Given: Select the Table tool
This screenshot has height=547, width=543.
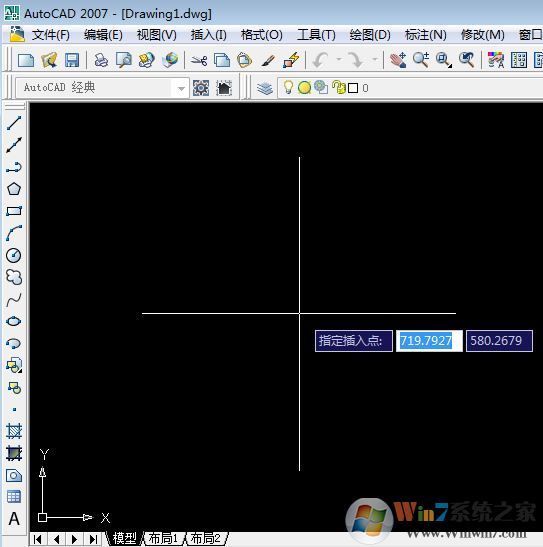Looking at the screenshot, I should 14,497.
